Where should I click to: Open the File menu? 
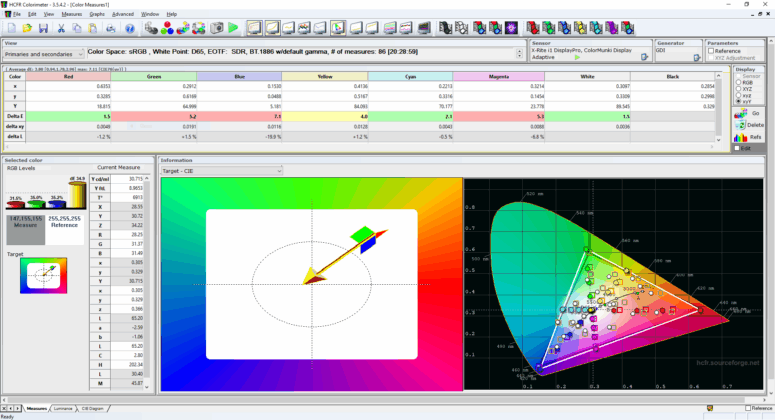coord(16,14)
